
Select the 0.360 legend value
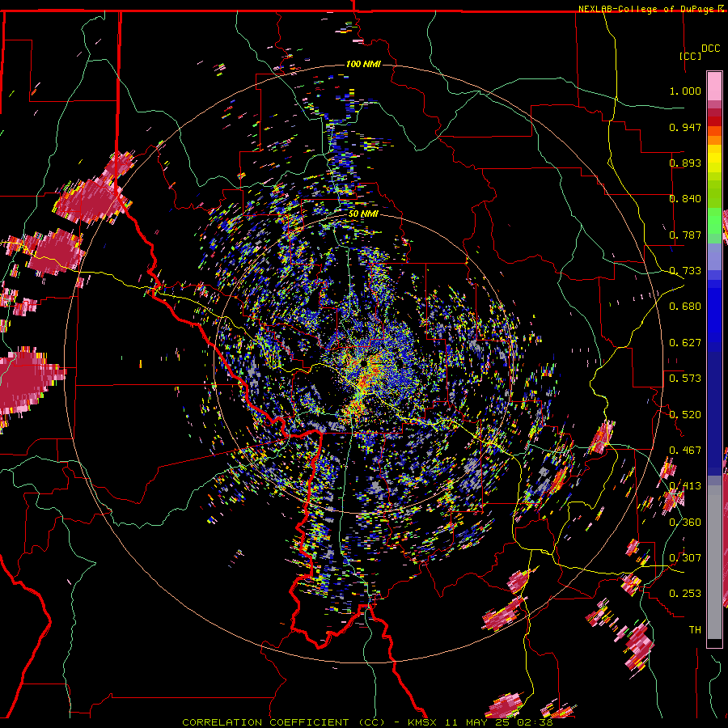(685, 523)
